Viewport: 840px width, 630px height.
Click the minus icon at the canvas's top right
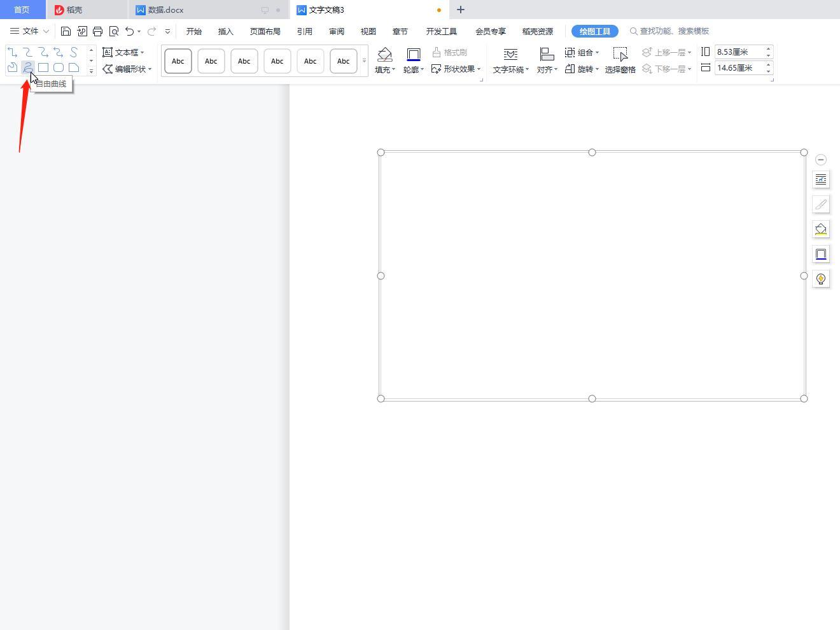point(821,160)
